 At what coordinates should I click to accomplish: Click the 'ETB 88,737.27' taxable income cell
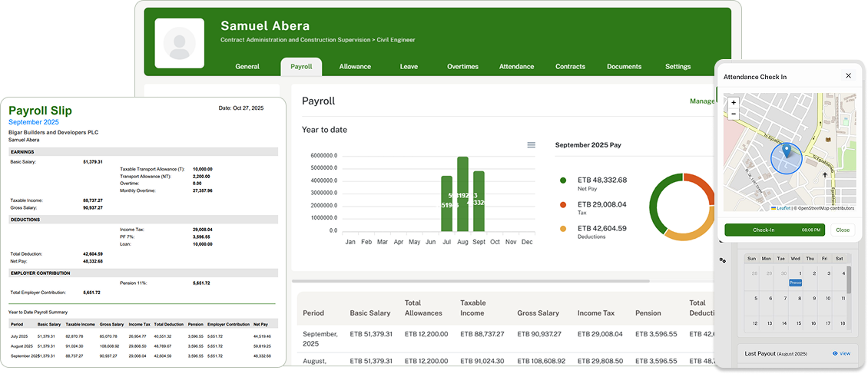tap(482, 334)
